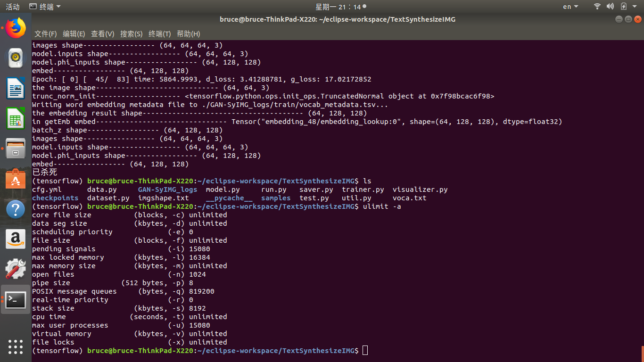Click 'trainer.py' in ls output
The width and height of the screenshot is (644, 362).
coord(363,189)
